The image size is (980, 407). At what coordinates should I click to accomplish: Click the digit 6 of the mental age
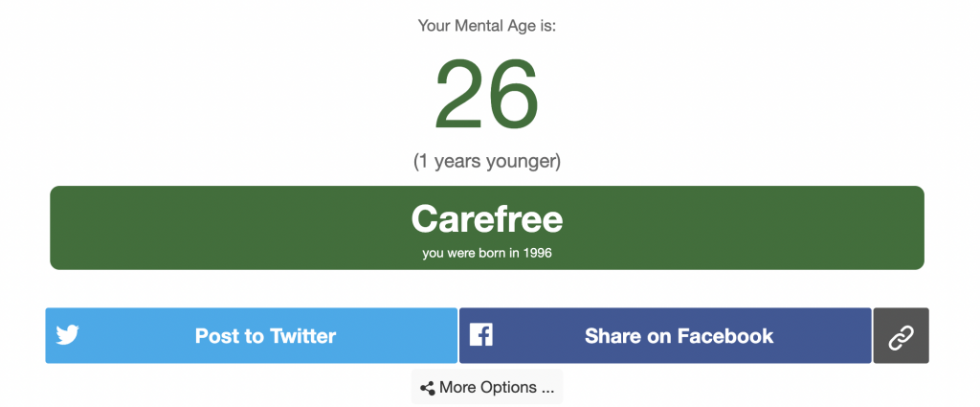click(514, 93)
